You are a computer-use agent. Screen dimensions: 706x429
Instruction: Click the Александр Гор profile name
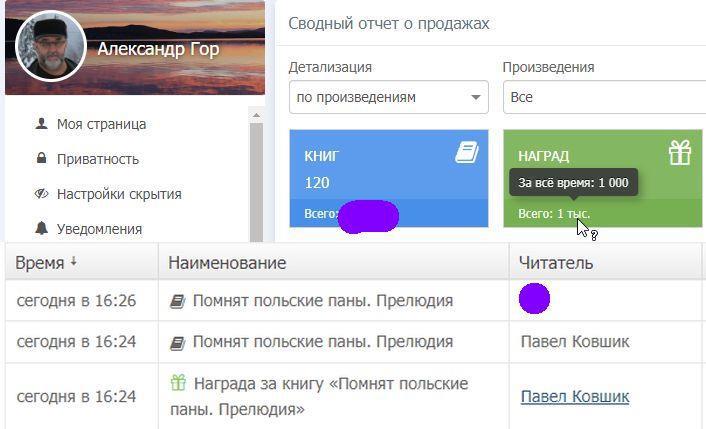click(158, 49)
